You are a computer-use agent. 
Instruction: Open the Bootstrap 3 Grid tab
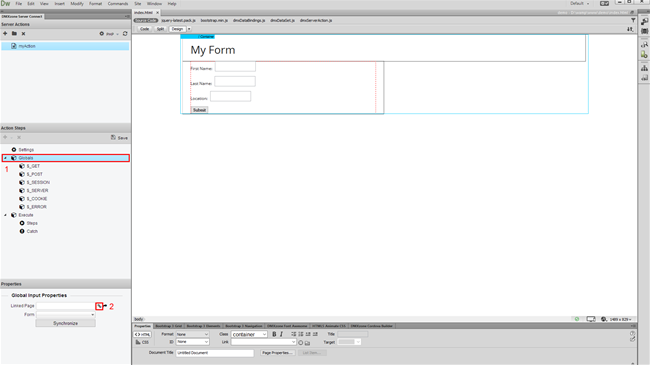[168, 326]
